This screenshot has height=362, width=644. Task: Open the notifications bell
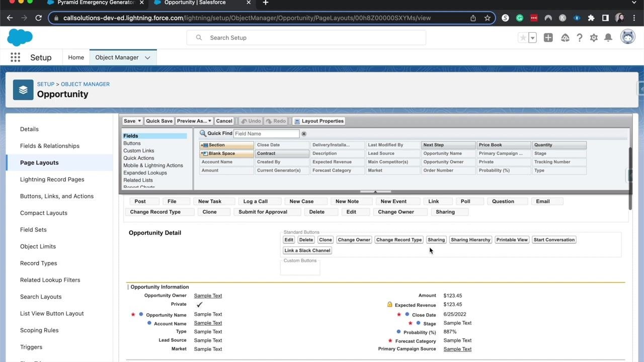pyautogui.click(x=608, y=38)
